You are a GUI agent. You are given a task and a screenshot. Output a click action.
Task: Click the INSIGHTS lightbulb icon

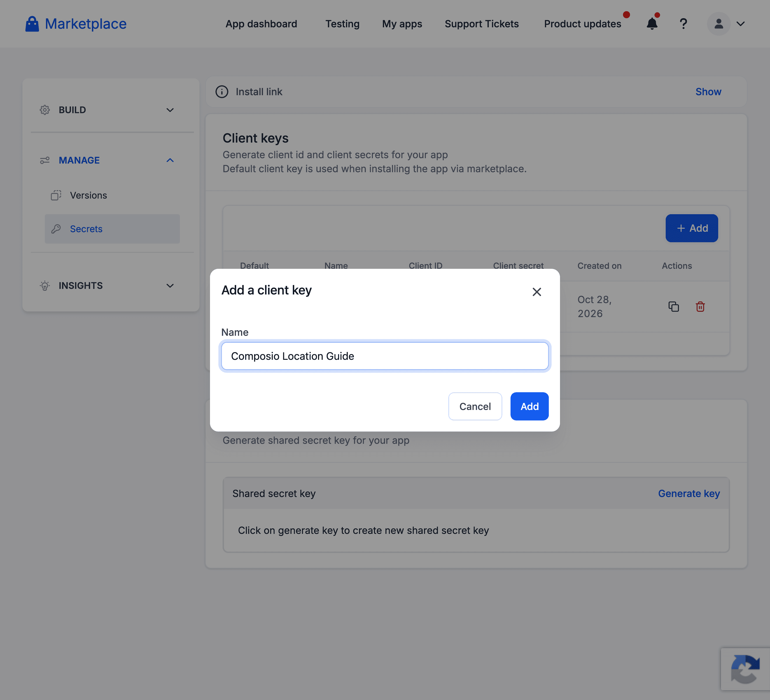click(x=45, y=286)
